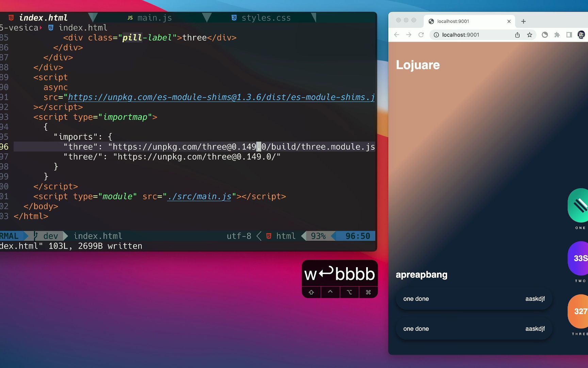Screen dimensions: 588x368
Task: View site info for localhost:9001
Action: click(x=436, y=35)
